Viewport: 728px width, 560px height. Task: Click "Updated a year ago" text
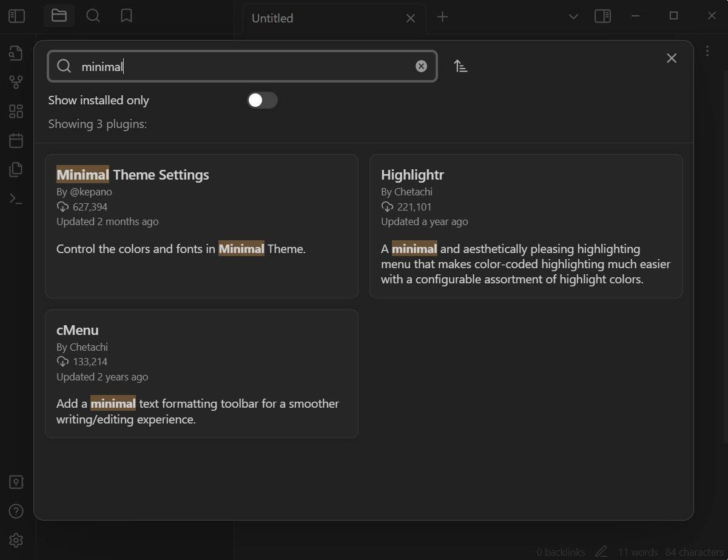425,221
